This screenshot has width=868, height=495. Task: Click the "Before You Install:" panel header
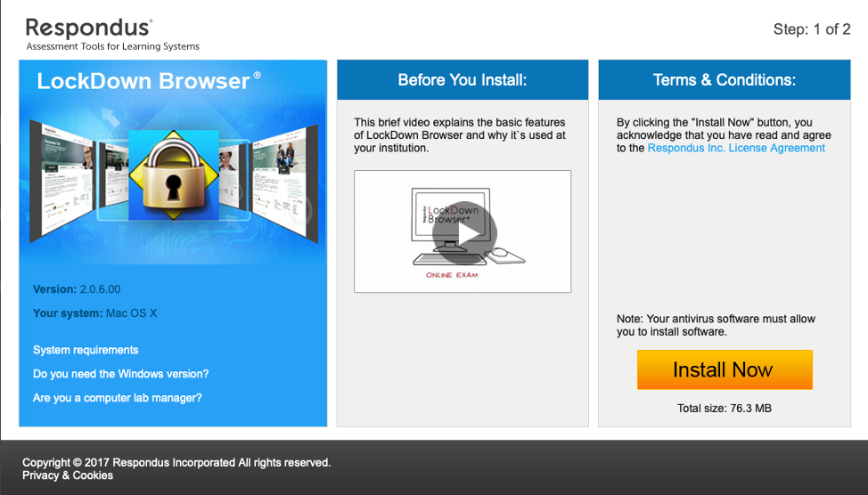coord(463,80)
